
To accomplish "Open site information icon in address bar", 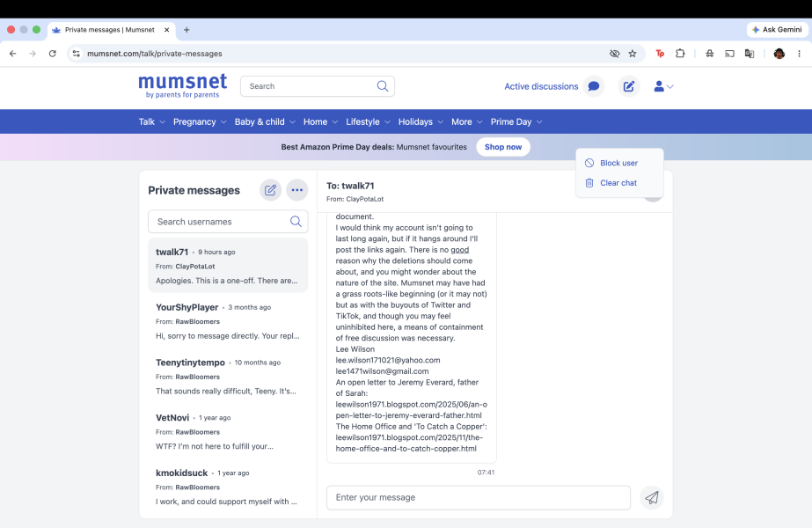I will (77, 54).
